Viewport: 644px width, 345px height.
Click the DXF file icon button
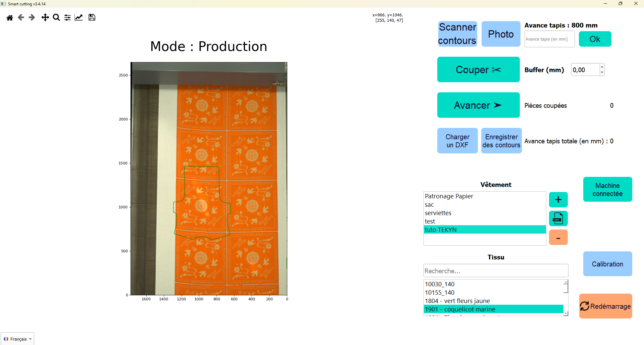click(558, 218)
